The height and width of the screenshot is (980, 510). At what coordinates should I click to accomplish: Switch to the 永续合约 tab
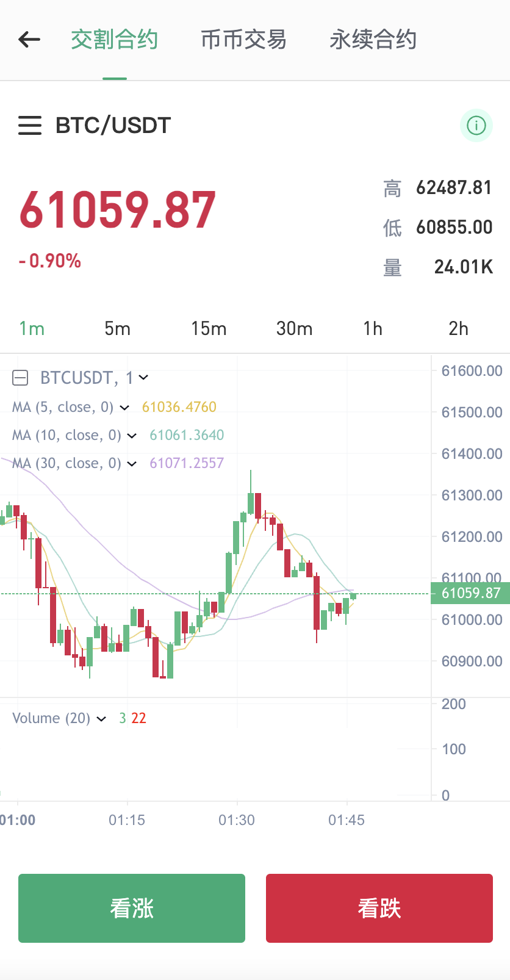pos(372,39)
